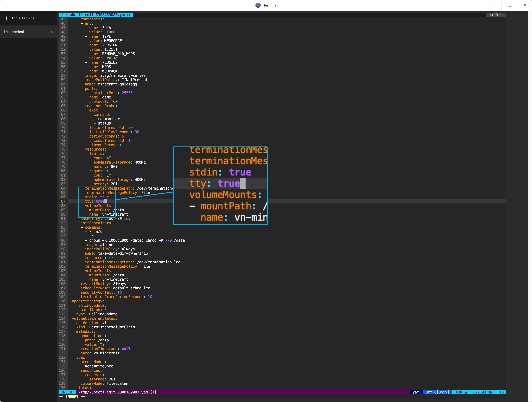Click the 61% file position indicator
This screenshot has height=402, width=532.
click(x=459, y=392)
